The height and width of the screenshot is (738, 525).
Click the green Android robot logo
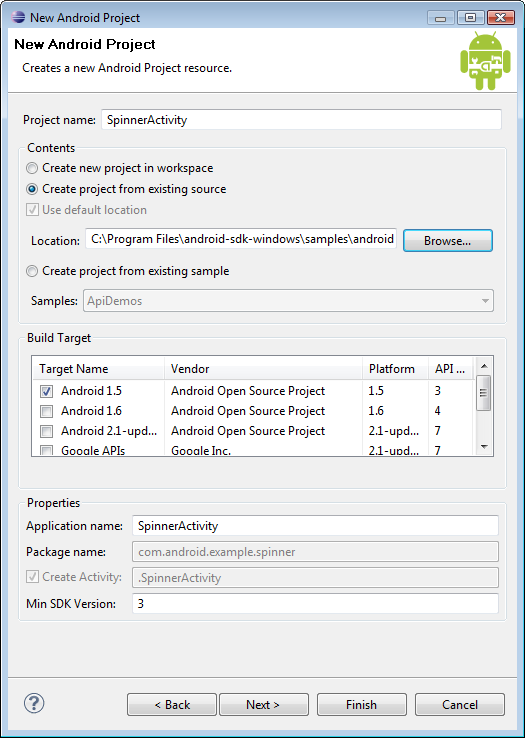point(485,60)
